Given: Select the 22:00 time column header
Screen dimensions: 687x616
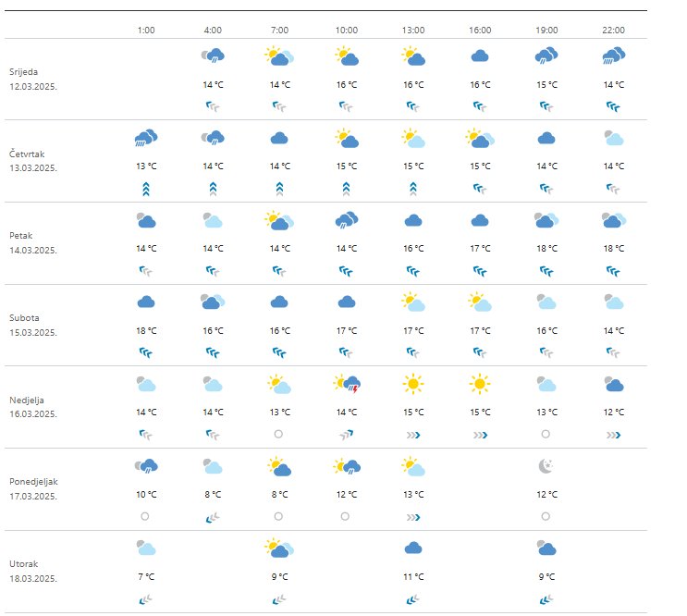Looking at the screenshot, I should 613,30.
